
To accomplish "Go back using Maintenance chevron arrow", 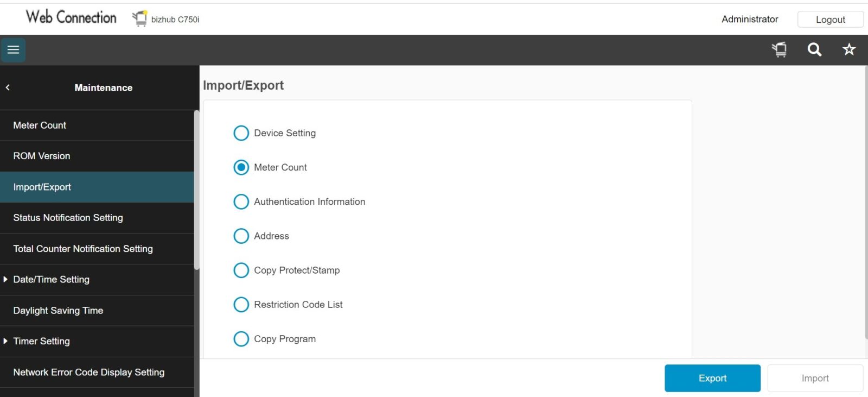I will tap(8, 87).
